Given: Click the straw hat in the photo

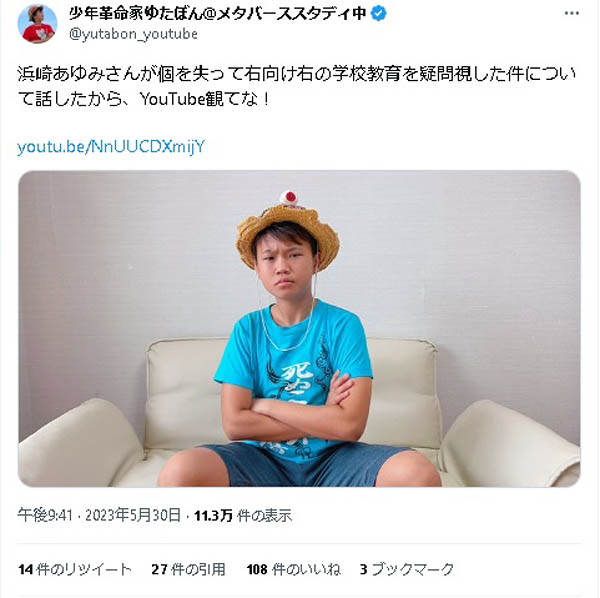Looking at the screenshot, I should click(x=288, y=230).
